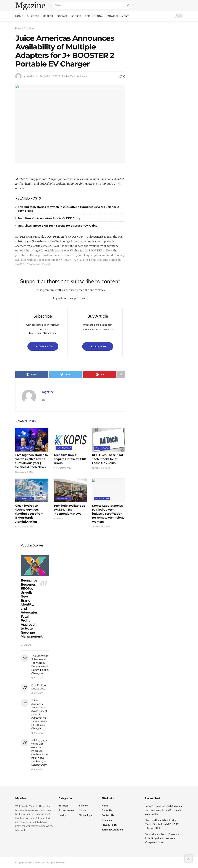Open recent post 'Entertainment News | Sharman Joshi'
The height and width of the screenshot is (868, 198).
coord(162,838)
